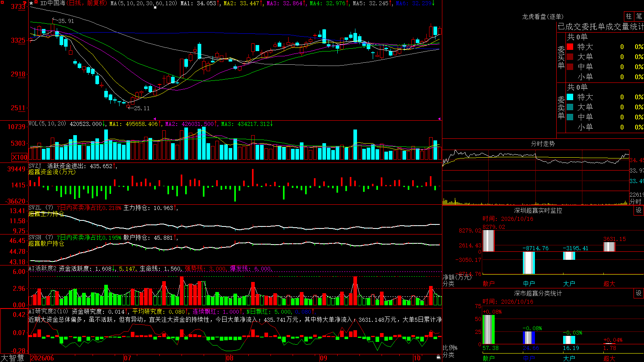
Task: Click the 超大 bar showing 3631.15
Action: [609, 247]
